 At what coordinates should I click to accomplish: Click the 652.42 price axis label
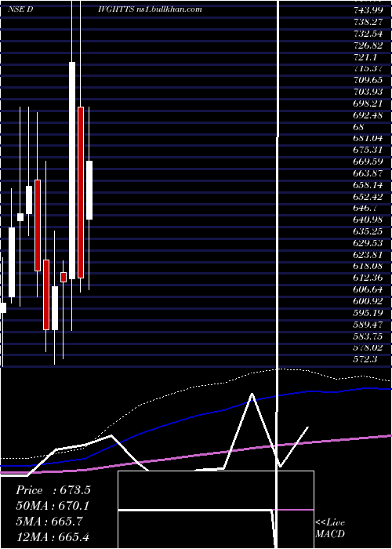[x=368, y=196]
